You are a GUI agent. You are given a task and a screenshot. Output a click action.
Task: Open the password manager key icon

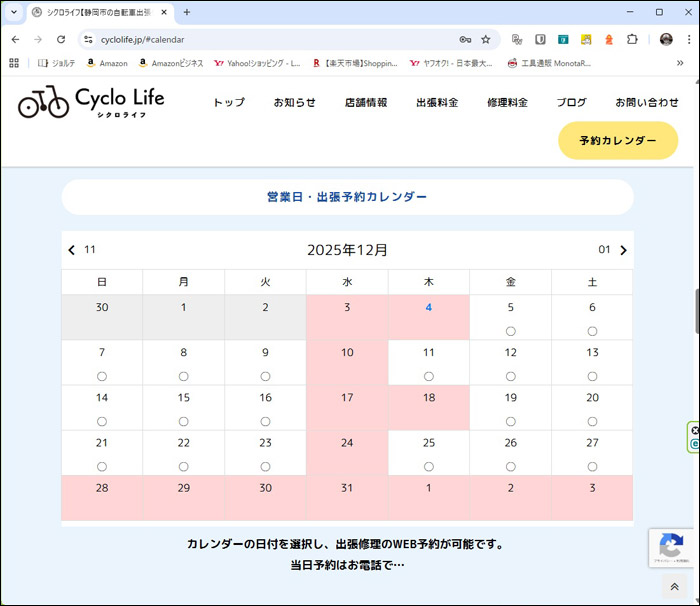[465, 39]
